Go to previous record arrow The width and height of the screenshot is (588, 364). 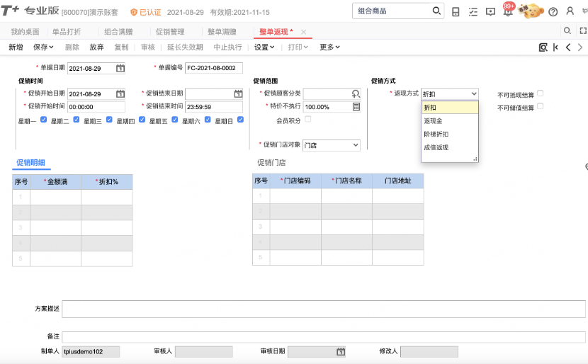click(568, 47)
